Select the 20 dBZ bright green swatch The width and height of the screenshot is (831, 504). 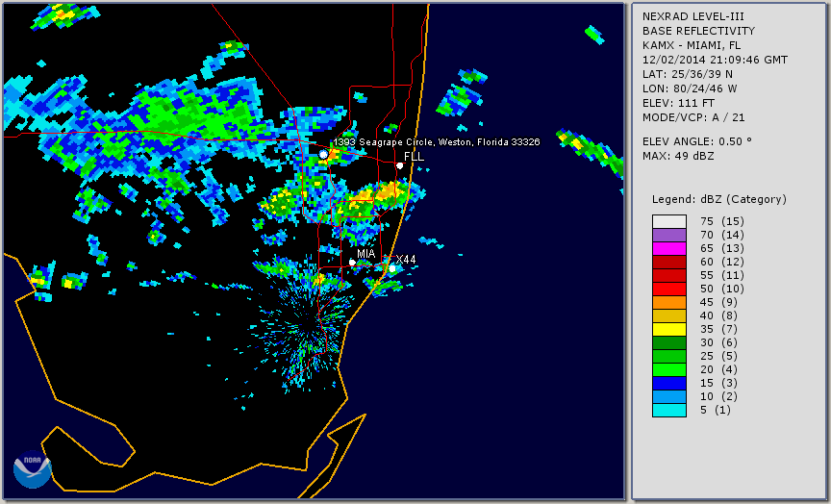(x=669, y=370)
